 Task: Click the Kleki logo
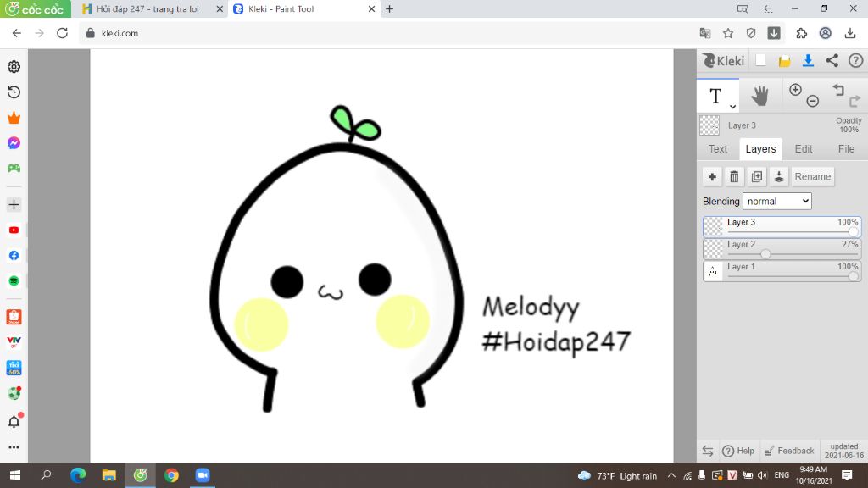coord(724,60)
